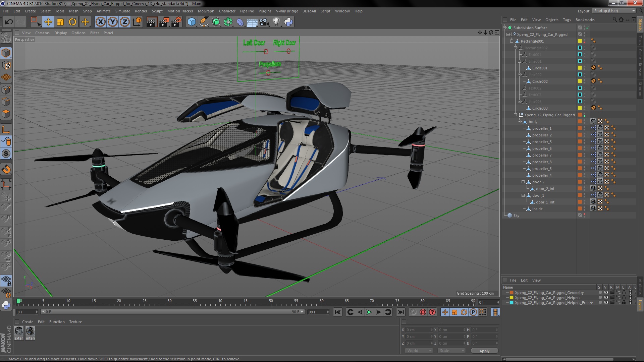Click Make Editable icon in left toolbar
Image resolution: width=644 pixels, height=362 pixels.
(x=6, y=38)
